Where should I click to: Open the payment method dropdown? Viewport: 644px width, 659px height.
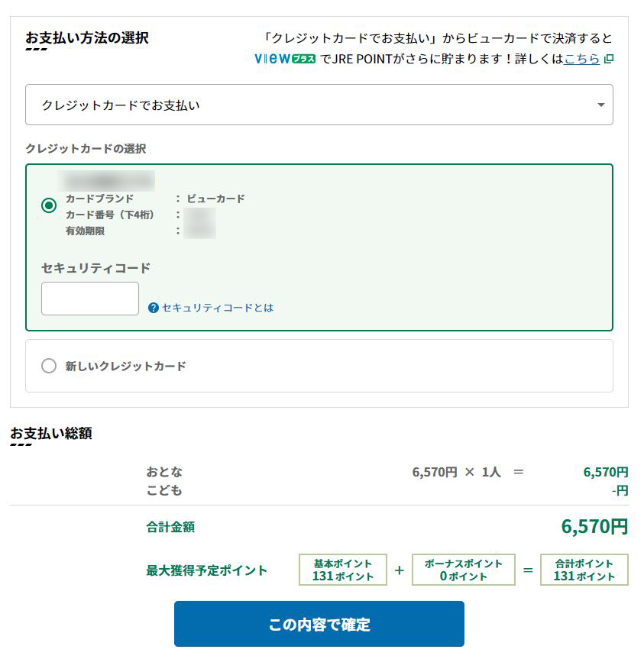[x=319, y=105]
